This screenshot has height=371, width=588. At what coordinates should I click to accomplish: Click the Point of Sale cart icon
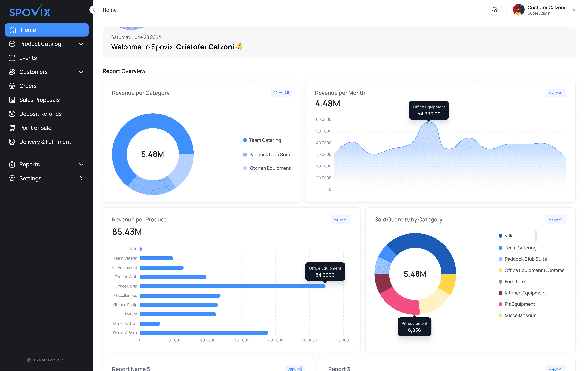pos(12,128)
